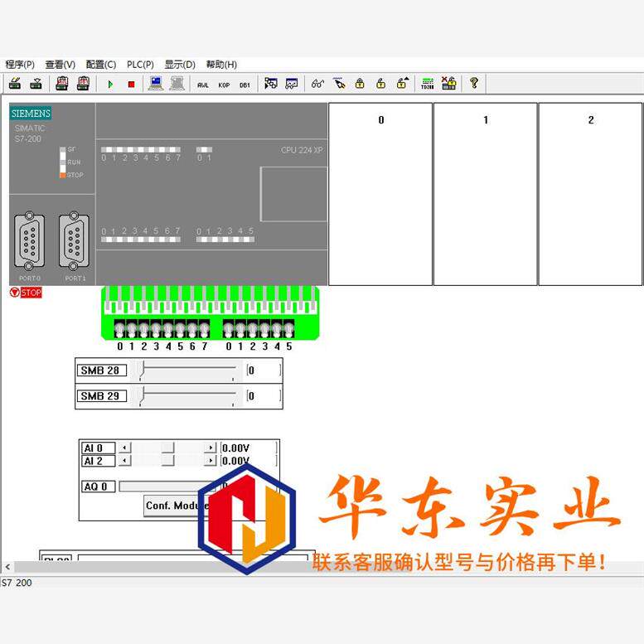Screen dimensions: 644x644
Task: Toggle first-bank input switch 5
Action: (x=181, y=329)
